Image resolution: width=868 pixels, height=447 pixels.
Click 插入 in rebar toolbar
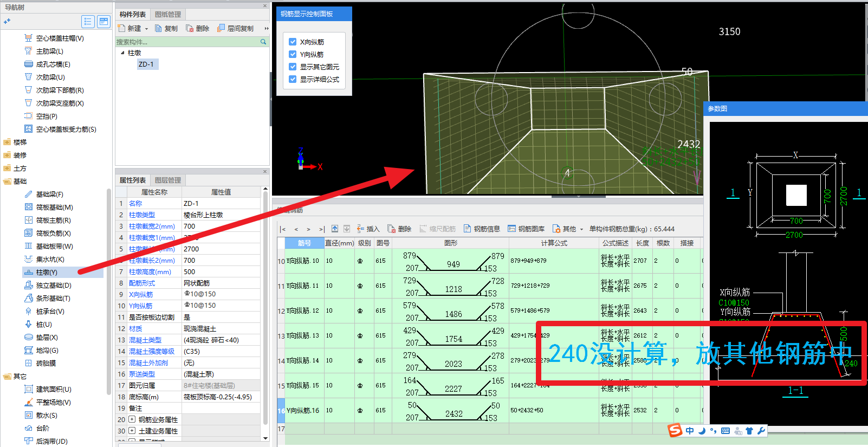[x=367, y=229]
